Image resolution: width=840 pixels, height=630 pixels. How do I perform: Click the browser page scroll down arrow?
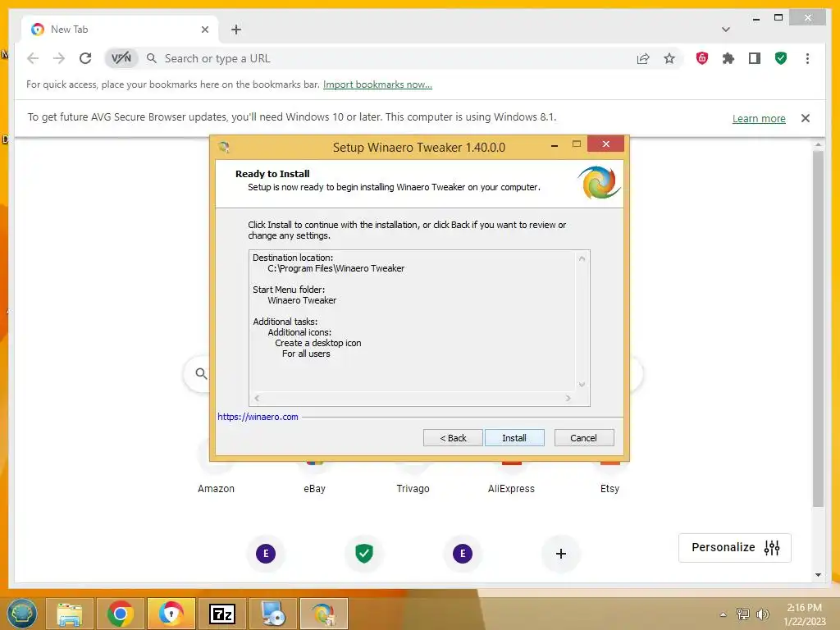[x=818, y=575]
